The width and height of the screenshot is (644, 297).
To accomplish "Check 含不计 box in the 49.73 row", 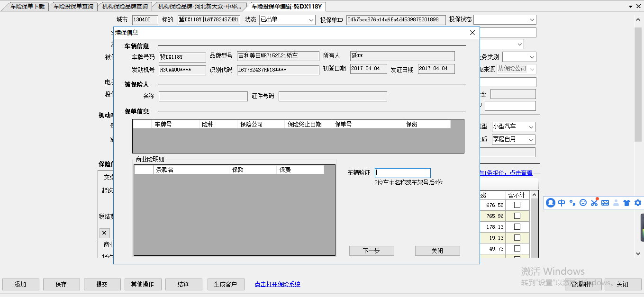I will tap(517, 249).
